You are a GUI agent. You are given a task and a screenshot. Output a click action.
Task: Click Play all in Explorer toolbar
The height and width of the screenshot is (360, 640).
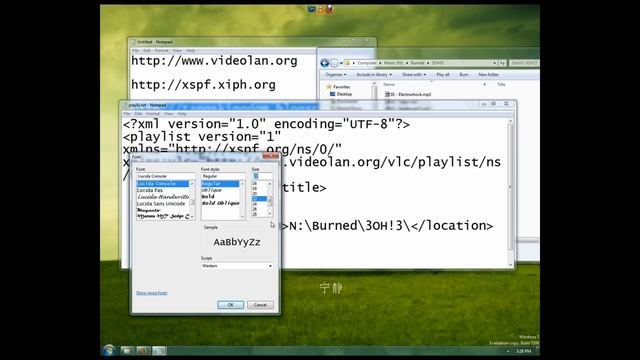(x=443, y=75)
